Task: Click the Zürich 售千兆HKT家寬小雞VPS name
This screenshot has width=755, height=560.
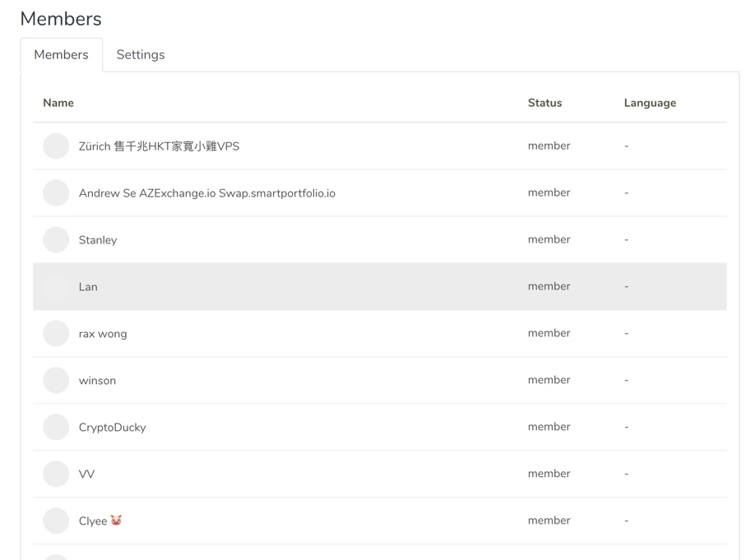Action: click(x=159, y=146)
